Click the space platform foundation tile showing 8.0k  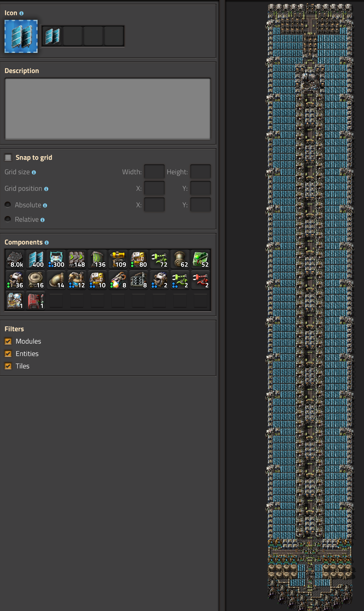pos(15,259)
